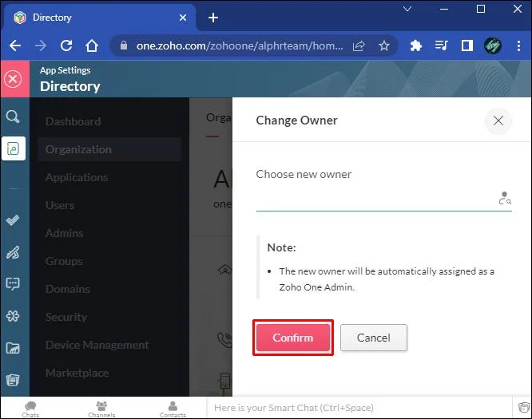Open Device Management in the Directory menu

click(97, 345)
